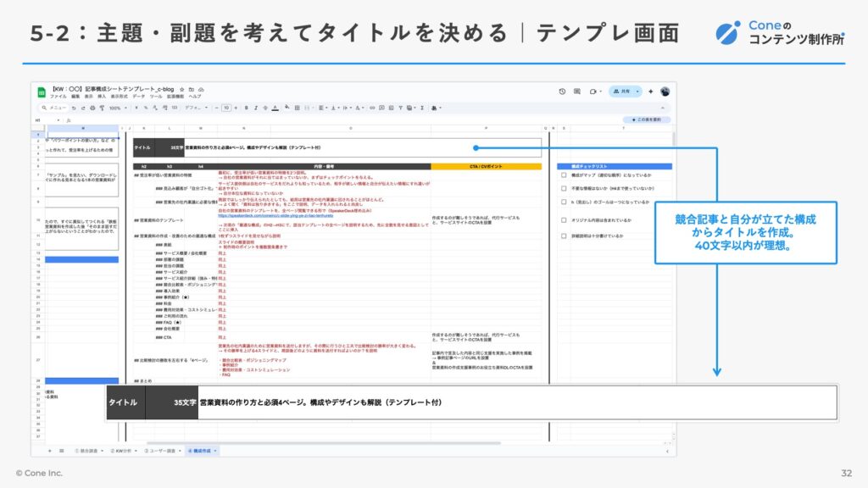Select the ④構成作成 sheet tab
Image resolution: width=868 pixels, height=488 pixels.
(x=202, y=451)
